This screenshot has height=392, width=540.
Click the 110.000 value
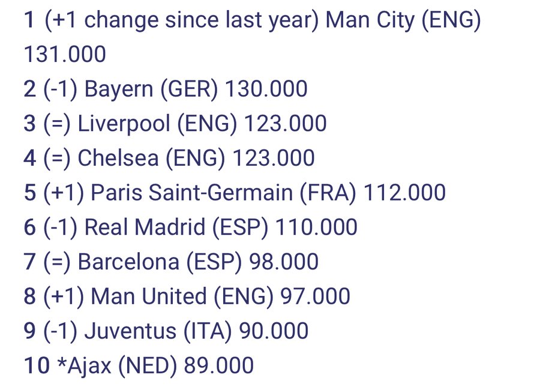point(316,227)
